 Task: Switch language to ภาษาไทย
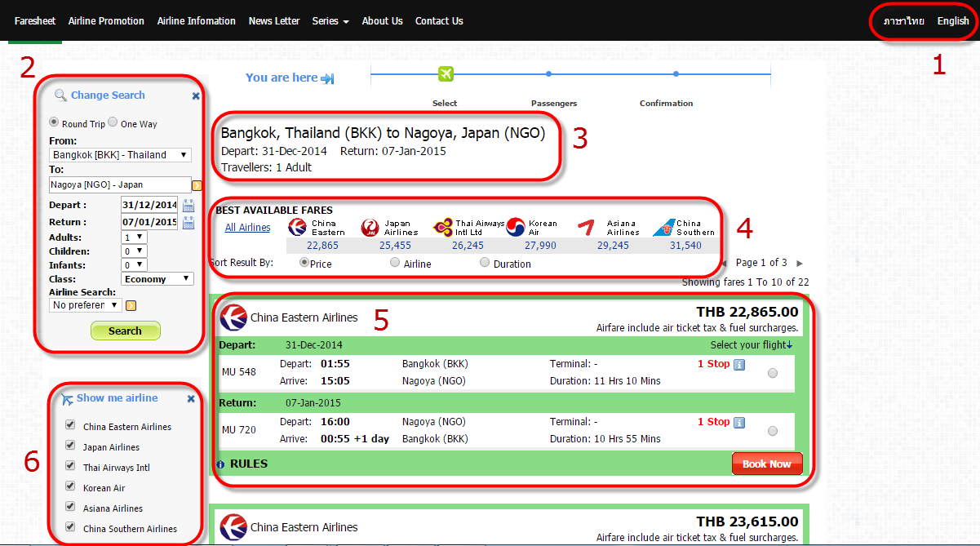(x=904, y=21)
